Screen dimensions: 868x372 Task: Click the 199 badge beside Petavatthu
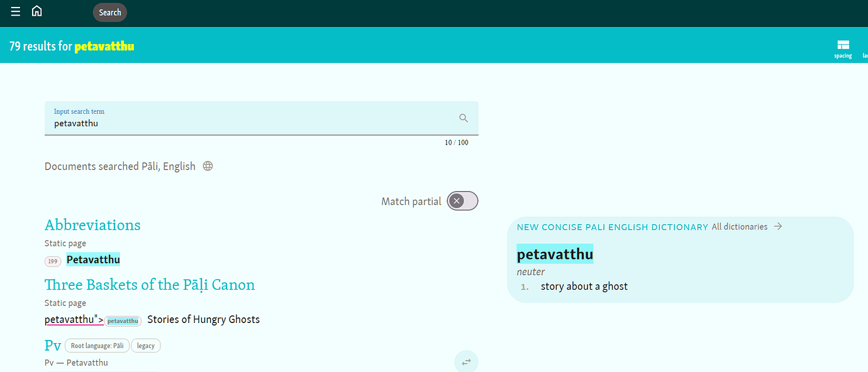pyautogui.click(x=53, y=260)
